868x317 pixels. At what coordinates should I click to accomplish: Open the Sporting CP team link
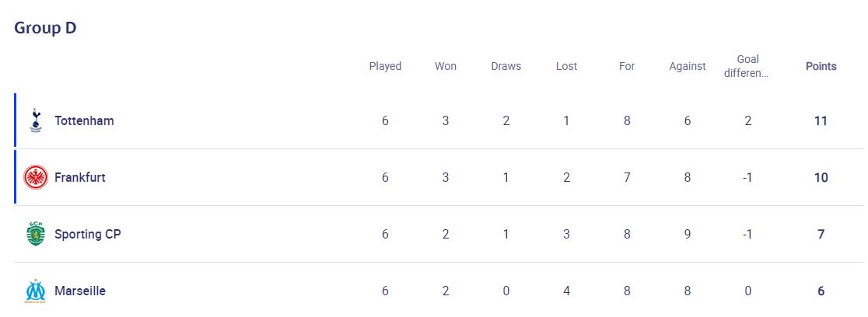[87, 234]
